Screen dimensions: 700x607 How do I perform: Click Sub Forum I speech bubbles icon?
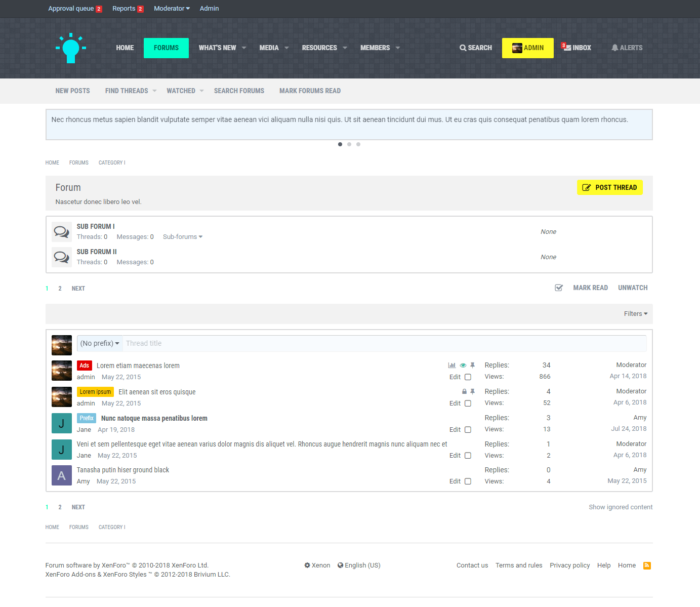62,232
